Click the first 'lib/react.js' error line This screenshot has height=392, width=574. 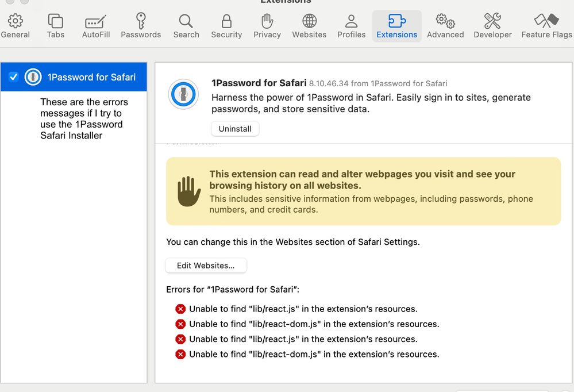pos(296,309)
